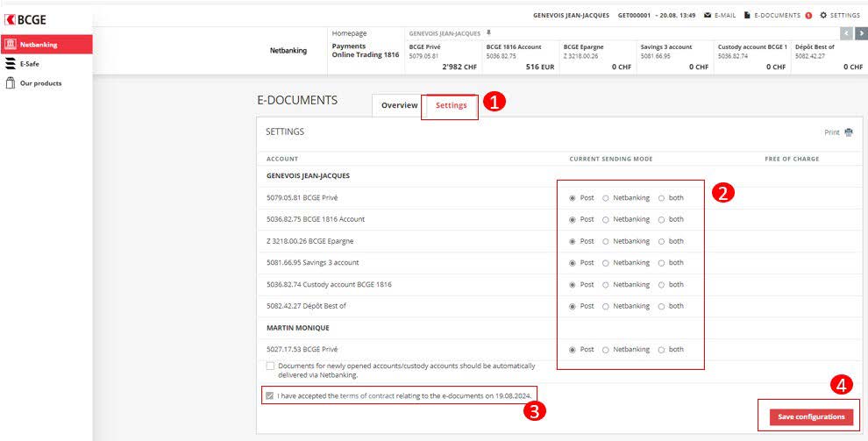Select the Savings 3 account tile
Image resolution: width=868 pixels, height=441 pixels.
pyautogui.click(x=674, y=57)
